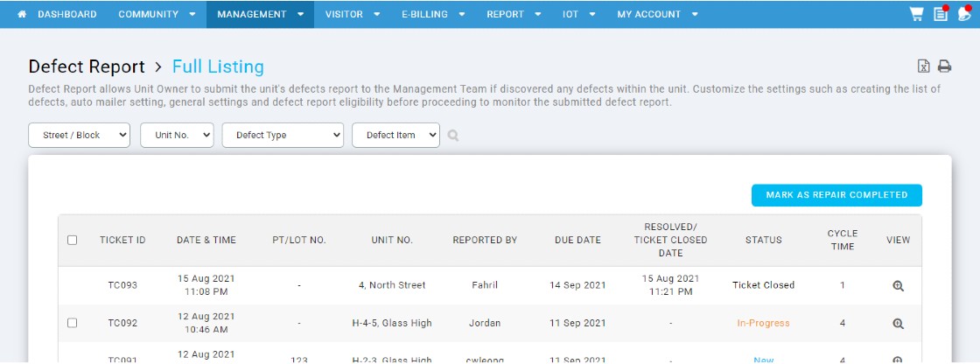This screenshot has width=980, height=364.
Task: Click the Due Date column header
Action: [577, 240]
